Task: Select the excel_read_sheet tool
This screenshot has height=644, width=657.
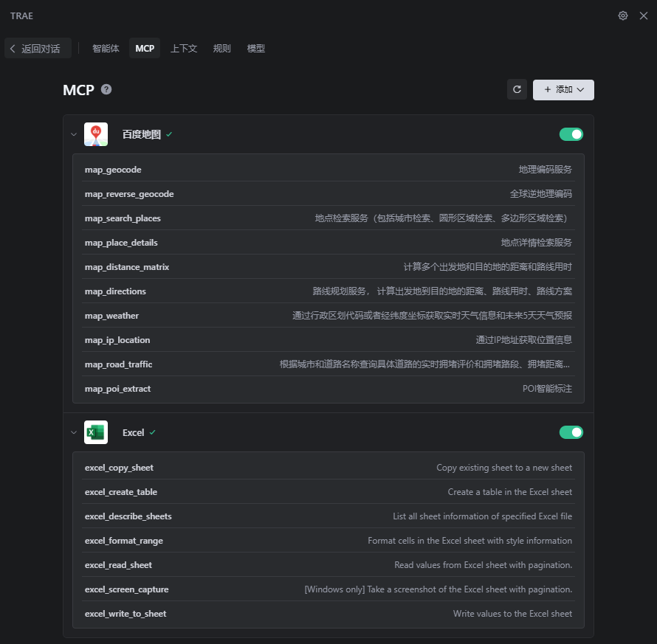Action: pos(328,564)
